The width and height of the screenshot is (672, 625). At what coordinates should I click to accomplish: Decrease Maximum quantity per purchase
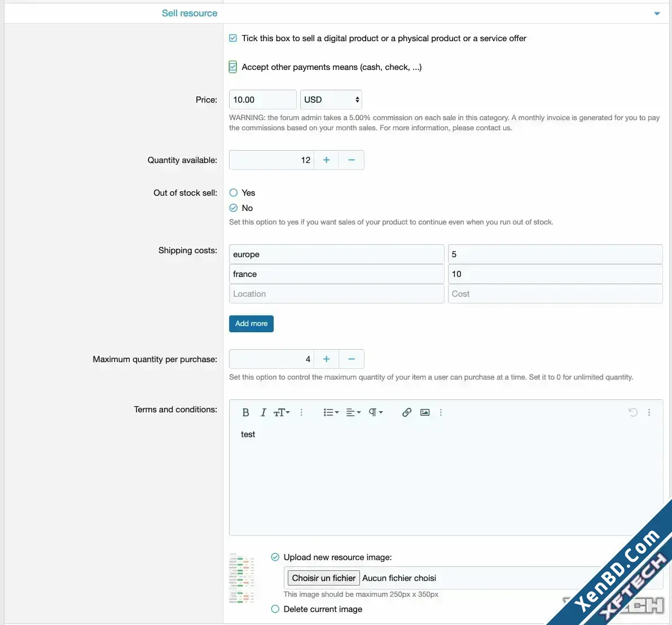pyautogui.click(x=352, y=359)
